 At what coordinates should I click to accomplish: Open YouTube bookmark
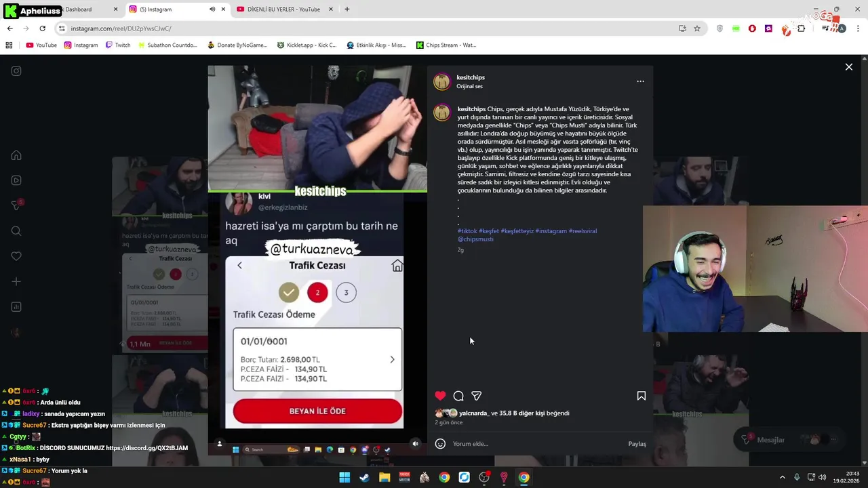(x=41, y=45)
